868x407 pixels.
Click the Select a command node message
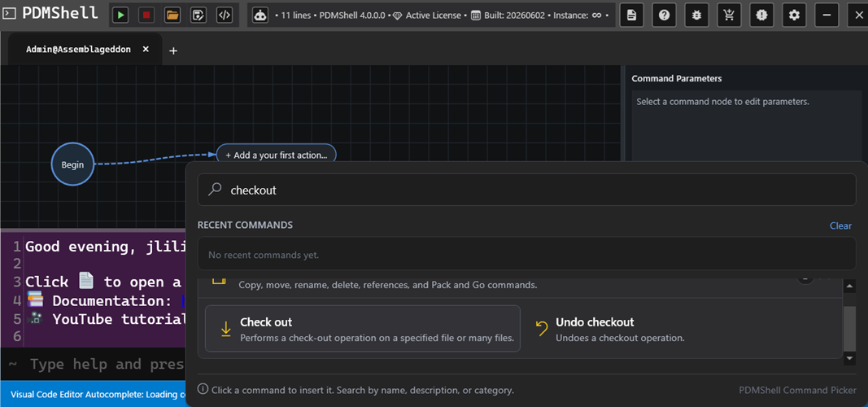(722, 102)
